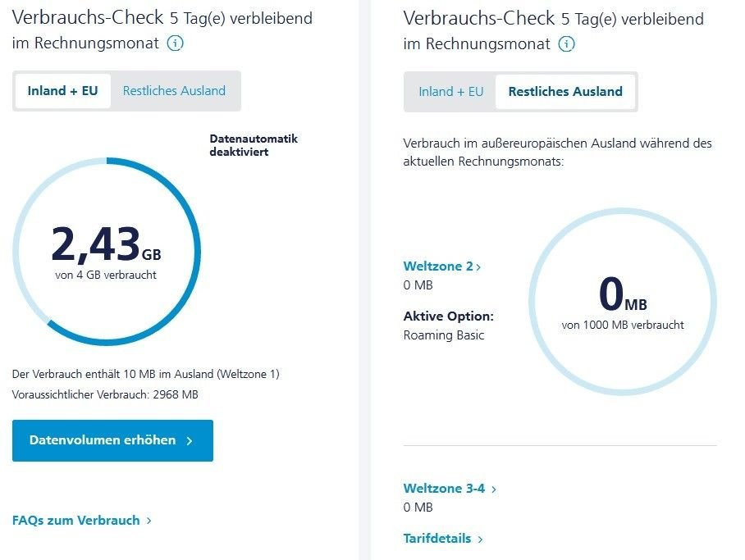Click the info icon in right panel header
The image size is (745, 560).
point(566,44)
